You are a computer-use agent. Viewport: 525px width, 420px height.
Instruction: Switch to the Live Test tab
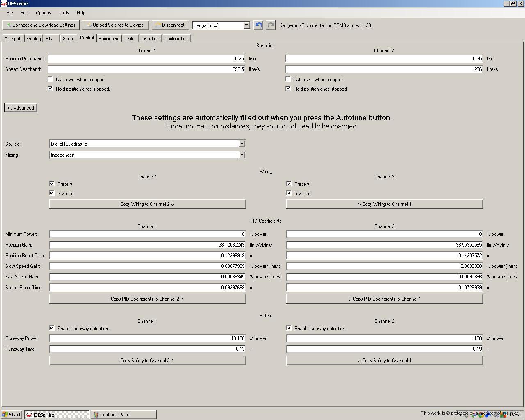pyautogui.click(x=151, y=39)
